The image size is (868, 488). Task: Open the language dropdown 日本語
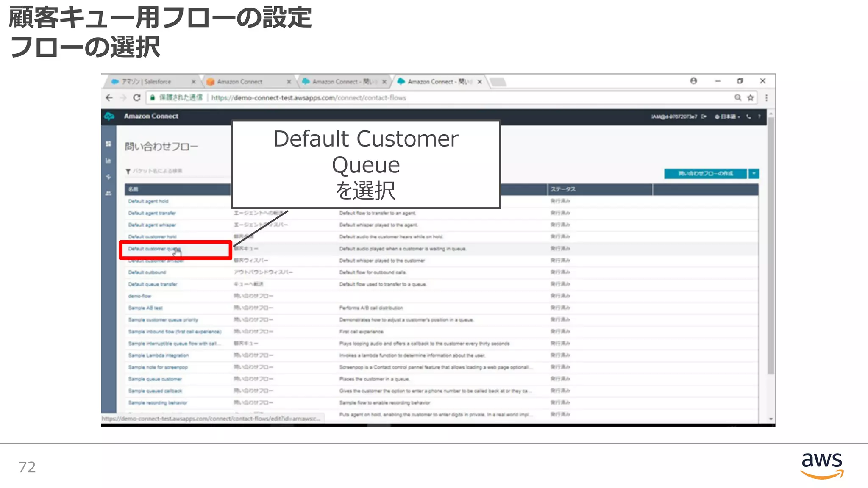click(728, 117)
